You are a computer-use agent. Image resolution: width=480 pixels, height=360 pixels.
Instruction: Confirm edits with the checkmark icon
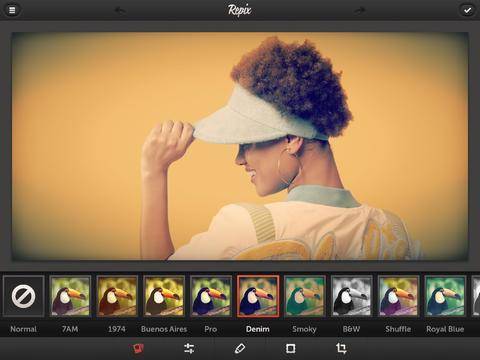pyautogui.click(x=467, y=10)
